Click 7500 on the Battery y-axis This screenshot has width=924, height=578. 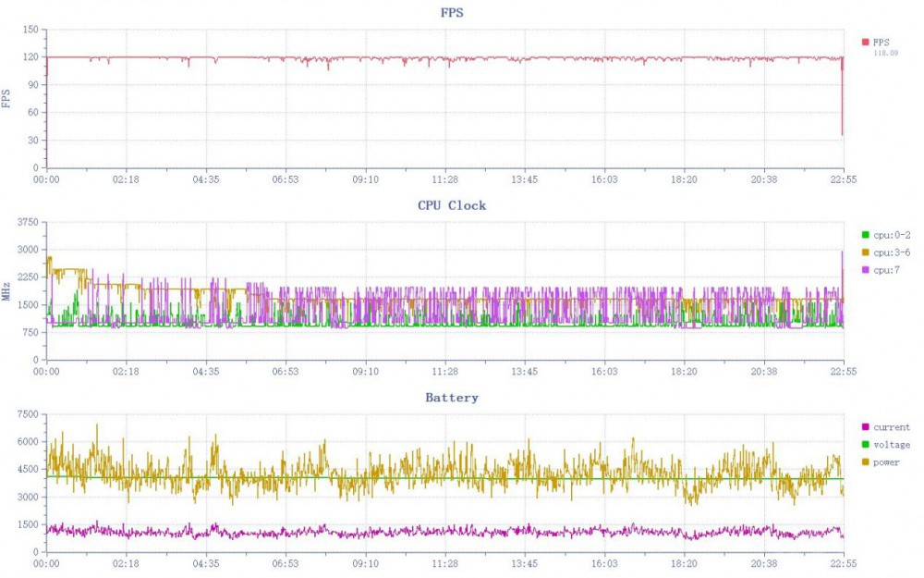(29, 414)
